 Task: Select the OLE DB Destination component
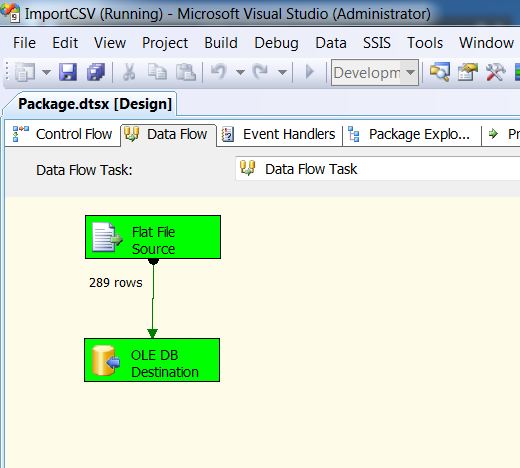point(152,360)
